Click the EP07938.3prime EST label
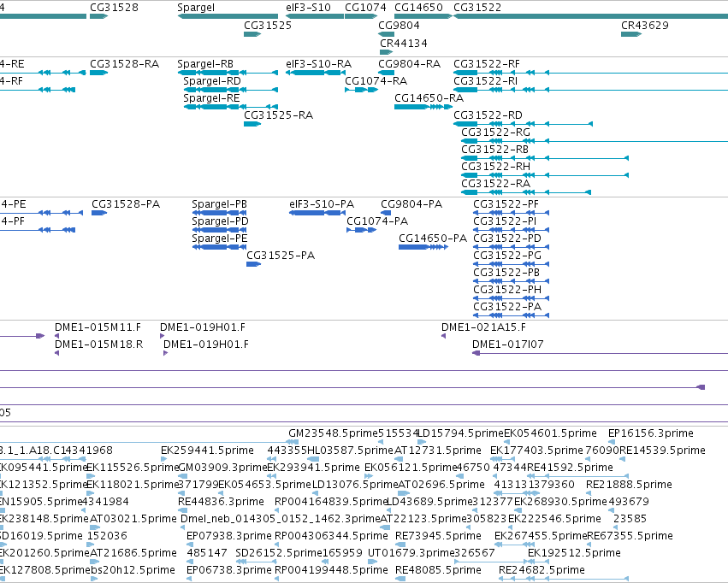The height and width of the screenshot is (583, 728). pos(229,536)
